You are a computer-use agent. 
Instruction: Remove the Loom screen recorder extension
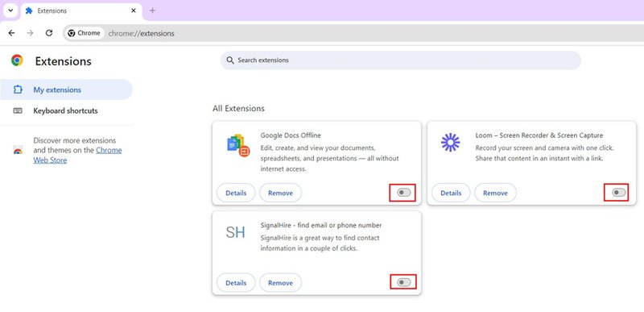pyautogui.click(x=495, y=193)
